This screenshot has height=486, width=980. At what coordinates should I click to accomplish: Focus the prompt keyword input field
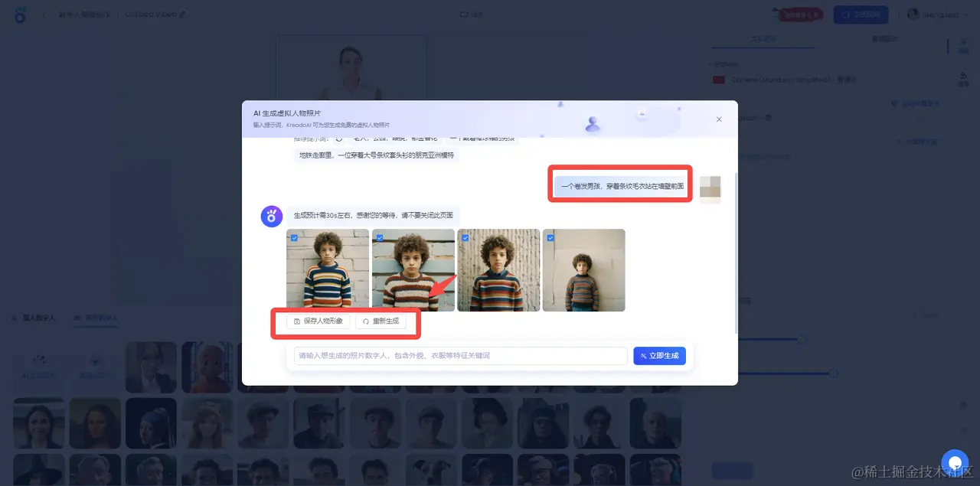tap(460, 356)
